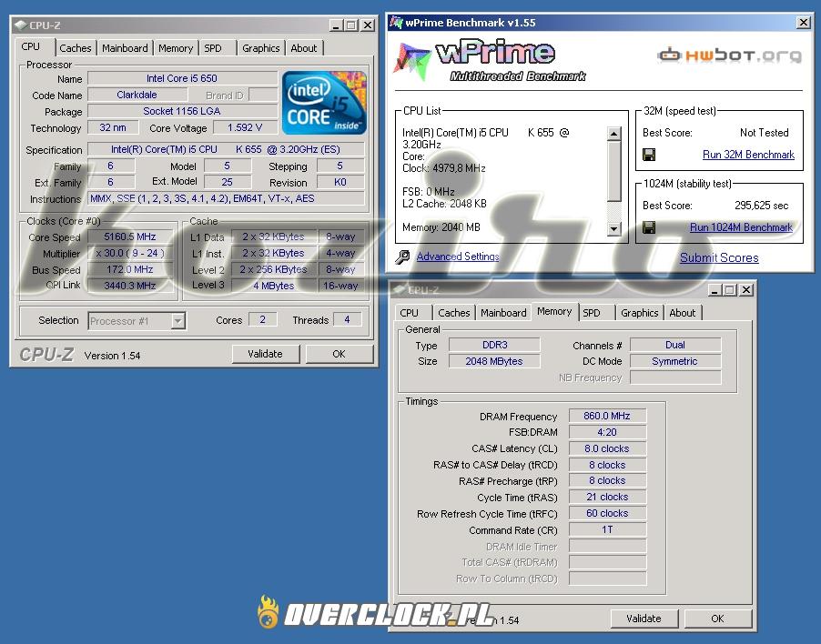Select Graphics tab in lower CPU-Z window
The width and height of the screenshot is (821, 644).
coord(639,313)
